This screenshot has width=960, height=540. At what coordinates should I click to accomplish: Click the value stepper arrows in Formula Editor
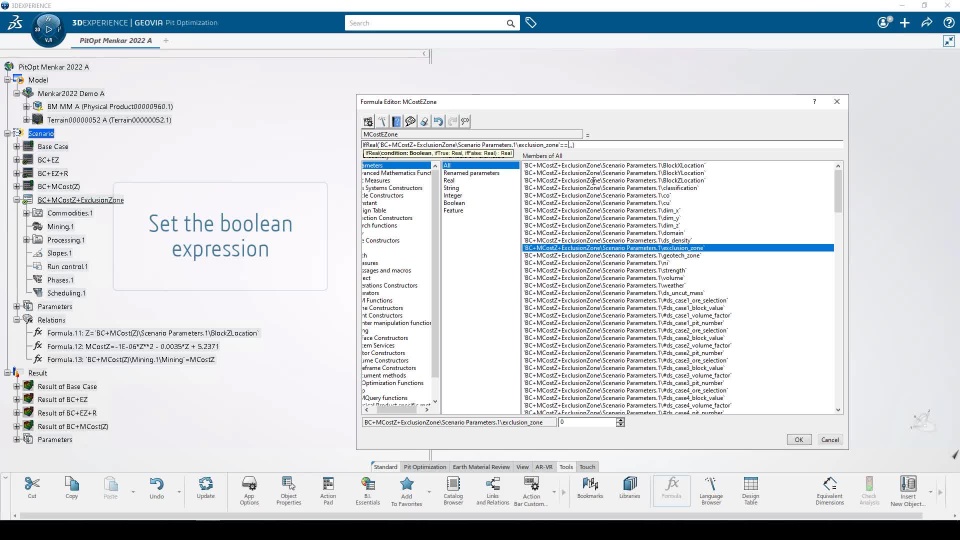pyautogui.click(x=620, y=422)
